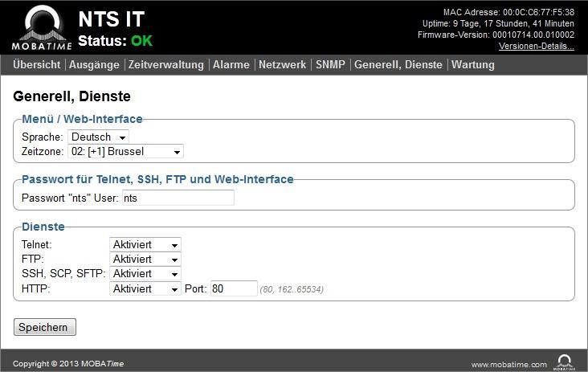Screen dimensions: 588x372
Task: Expand the Telnet service dropdown
Action: 145,244
